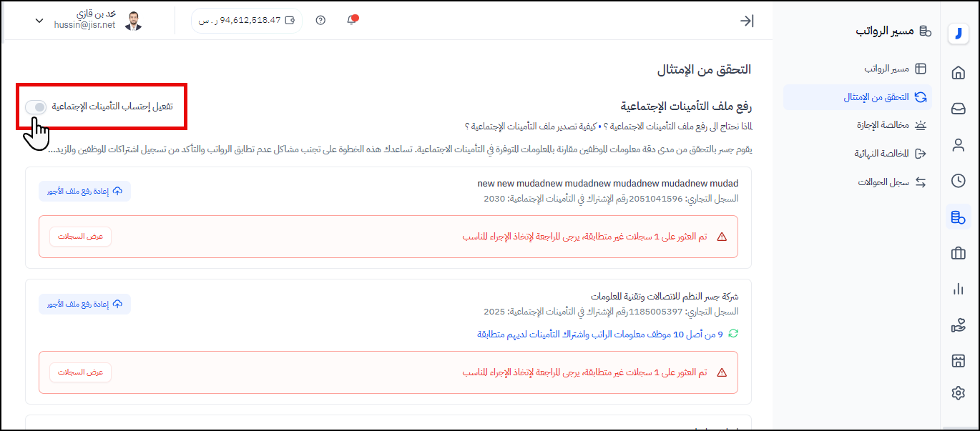Screen dimensions: 980x431
Task: Click إعادة رفع ملف الأجور for شركة جسر النظم
Action: [85, 304]
